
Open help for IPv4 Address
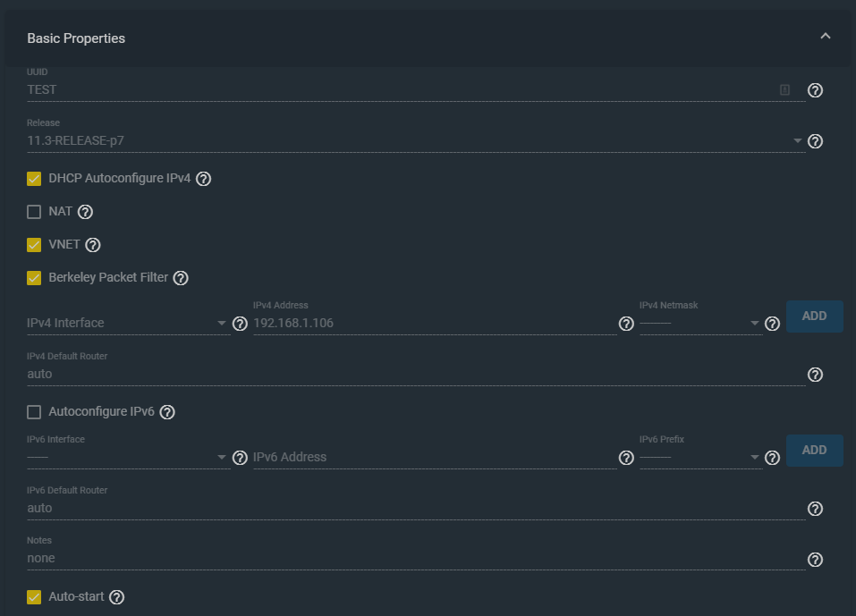pyautogui.click(x=626, y=324)
